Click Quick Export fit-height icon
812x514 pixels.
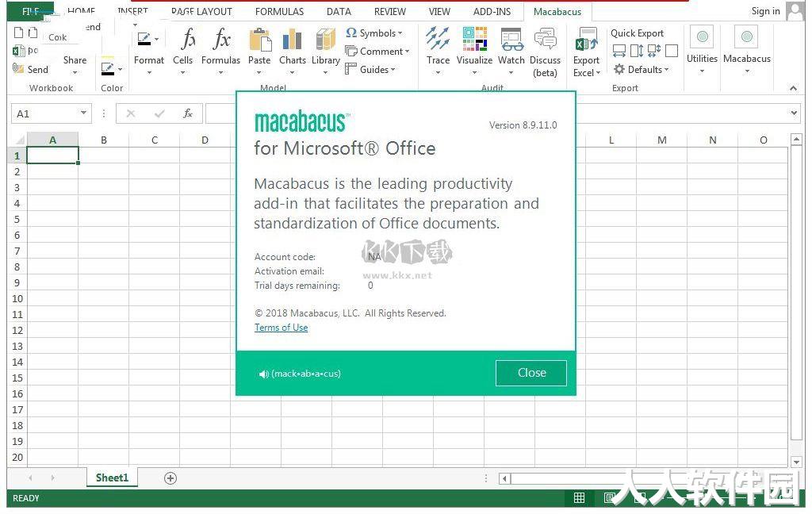coord(637,51)
